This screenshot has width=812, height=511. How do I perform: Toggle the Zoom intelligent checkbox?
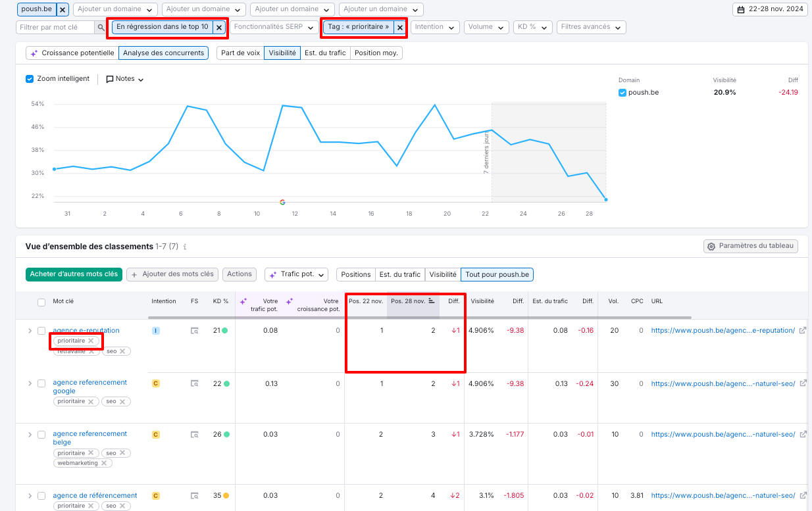point(30,79)
